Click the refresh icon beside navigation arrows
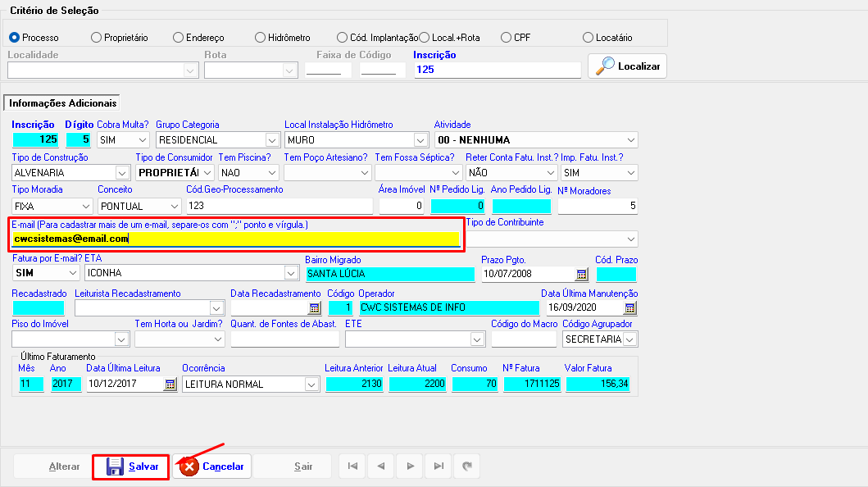 coord(467,467)
